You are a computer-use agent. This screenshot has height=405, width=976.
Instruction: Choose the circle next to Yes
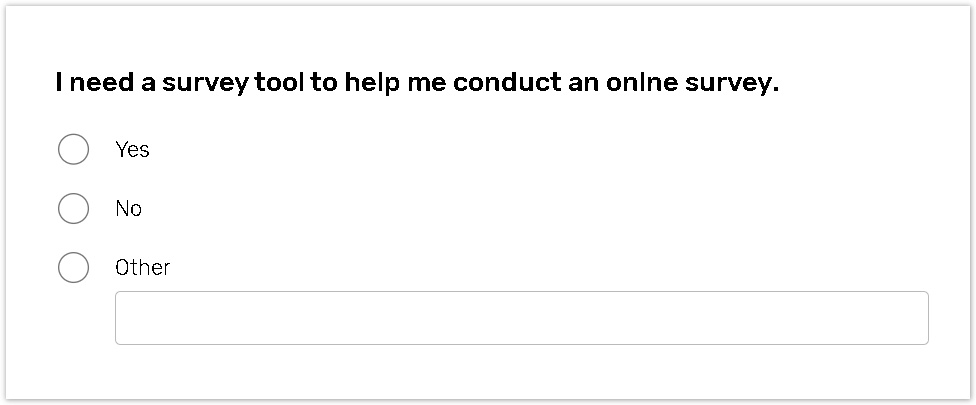coord(74,150)
